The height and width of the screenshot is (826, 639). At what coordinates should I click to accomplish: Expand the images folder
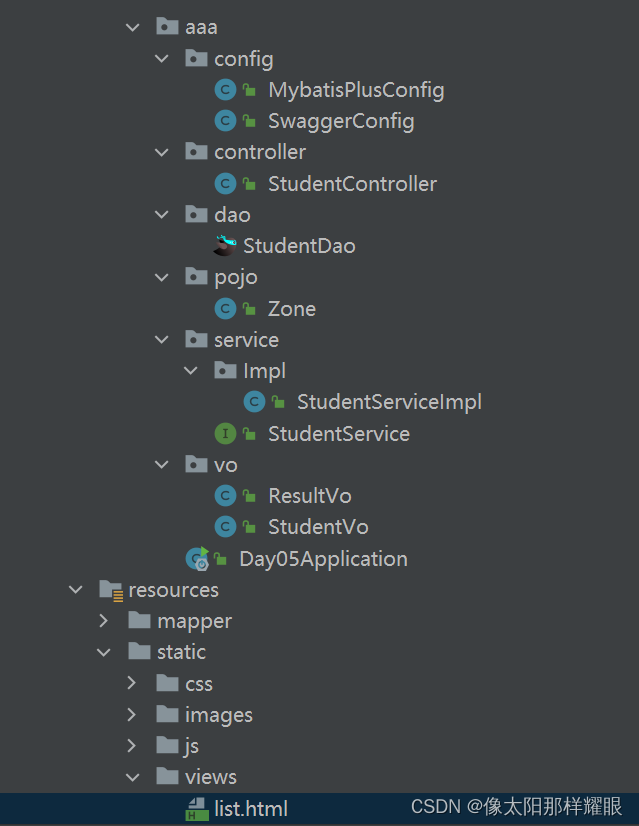tap(133, 714)
